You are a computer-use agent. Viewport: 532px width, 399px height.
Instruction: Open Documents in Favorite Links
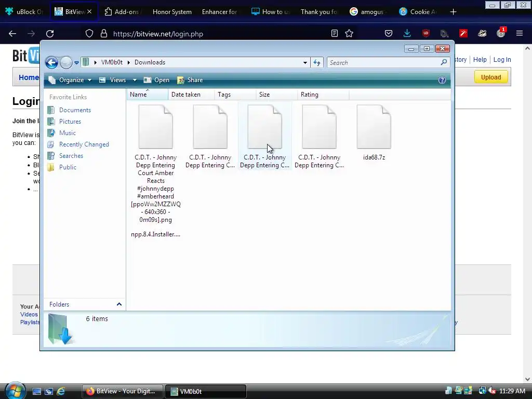75,110
